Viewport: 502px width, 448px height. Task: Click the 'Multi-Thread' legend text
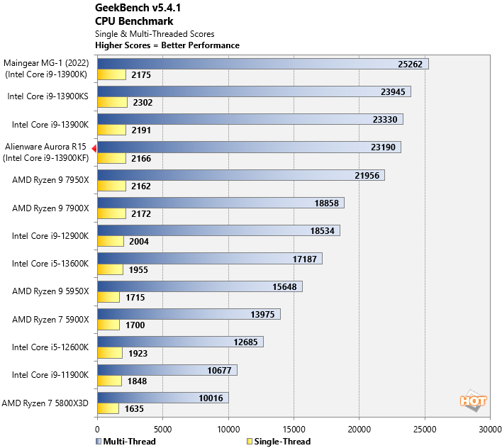(129, 442)
